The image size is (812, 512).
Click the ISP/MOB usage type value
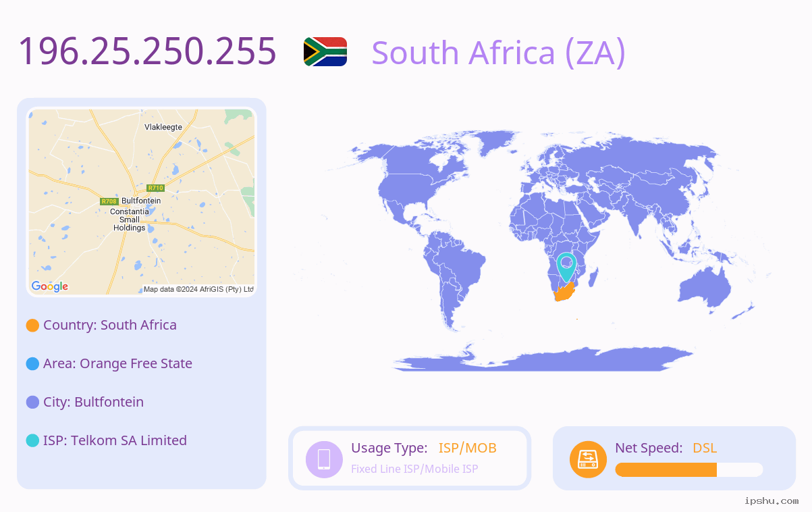468,448
